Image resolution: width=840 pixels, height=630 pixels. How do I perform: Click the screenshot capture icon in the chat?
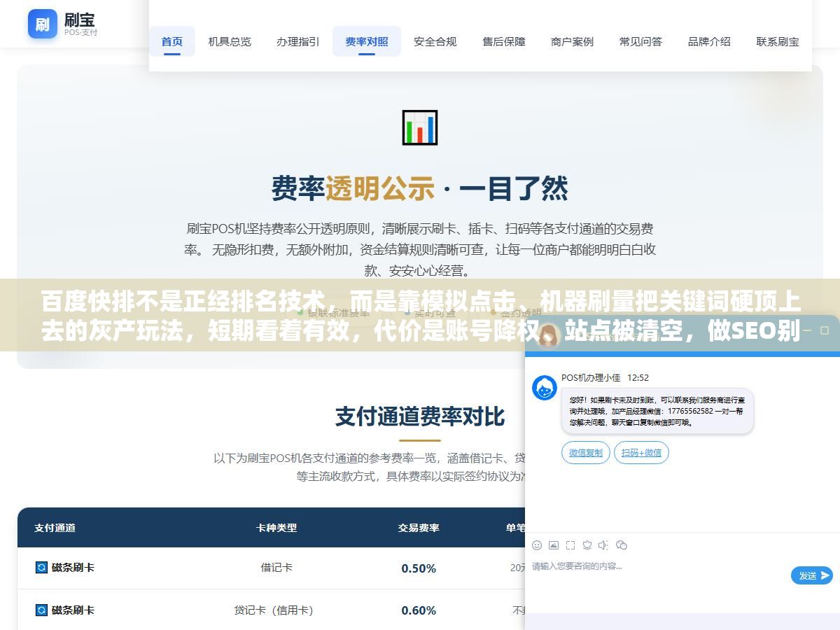point(570,545)
